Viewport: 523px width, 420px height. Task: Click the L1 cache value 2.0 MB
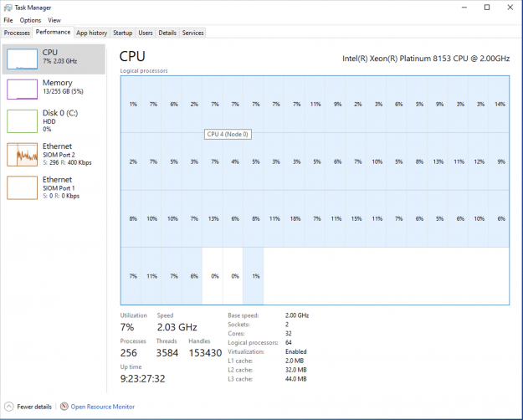pos(295,361)
